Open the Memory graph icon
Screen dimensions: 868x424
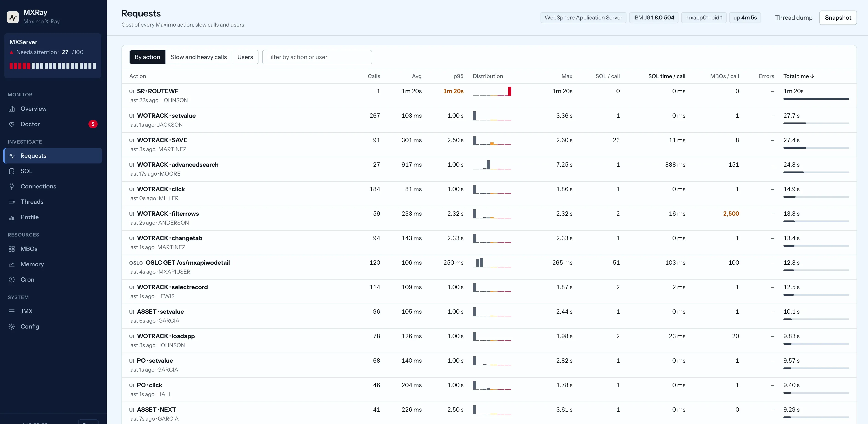[x=12, y=264]
